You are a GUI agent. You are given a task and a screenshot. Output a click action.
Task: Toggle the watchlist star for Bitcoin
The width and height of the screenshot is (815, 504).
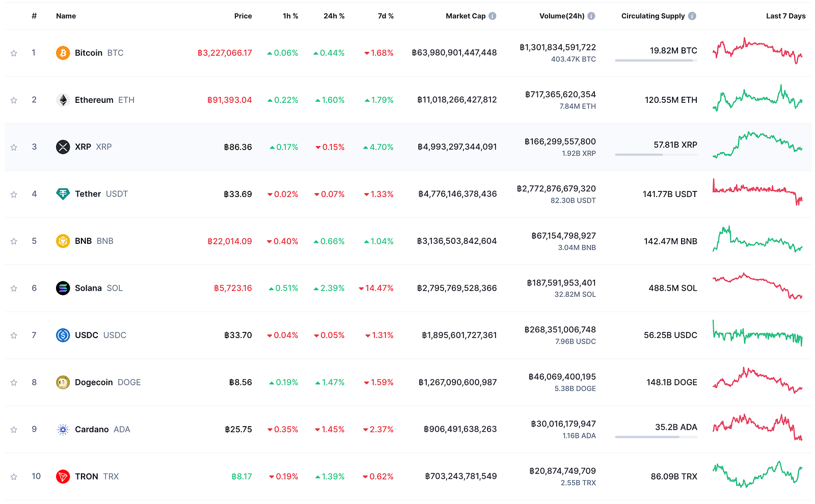coord(14,53)
